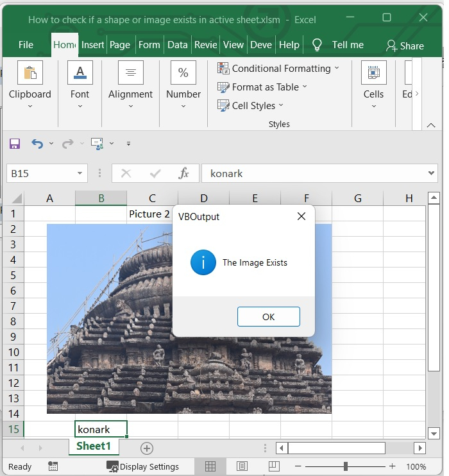Open the Undo history dropdown arrow

click(51, 144)
